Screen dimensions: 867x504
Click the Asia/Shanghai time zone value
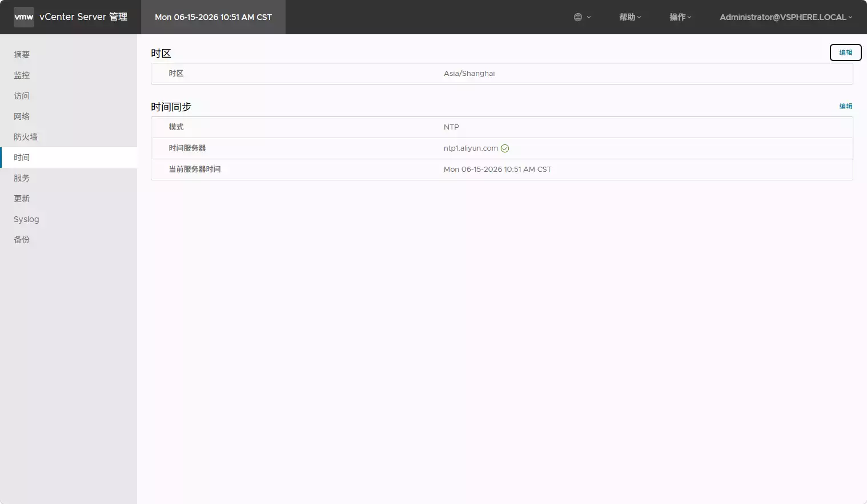469,74
